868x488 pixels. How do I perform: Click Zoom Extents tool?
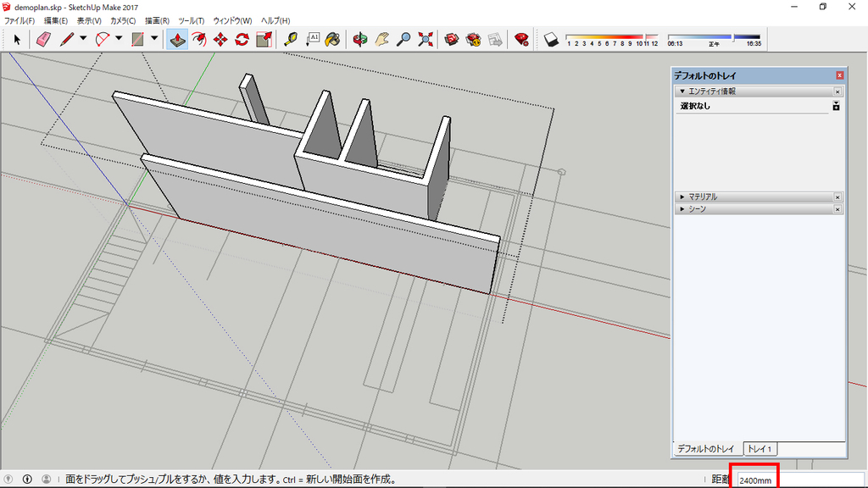point(426,39)
